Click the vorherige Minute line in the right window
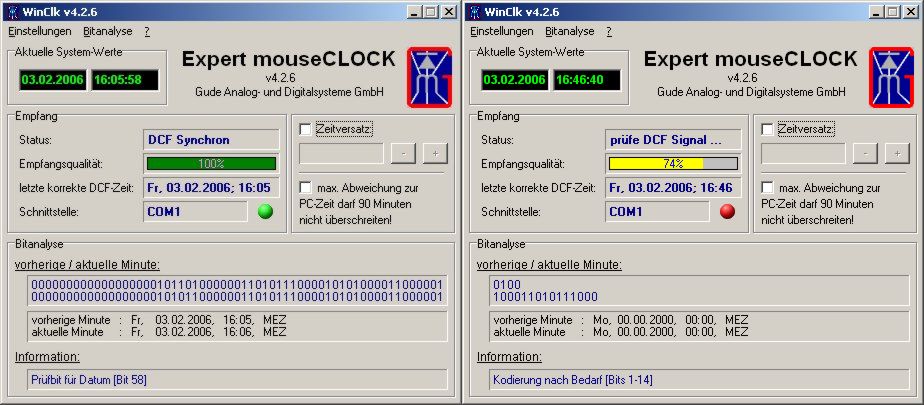924x405 pixels. (621, 321)
